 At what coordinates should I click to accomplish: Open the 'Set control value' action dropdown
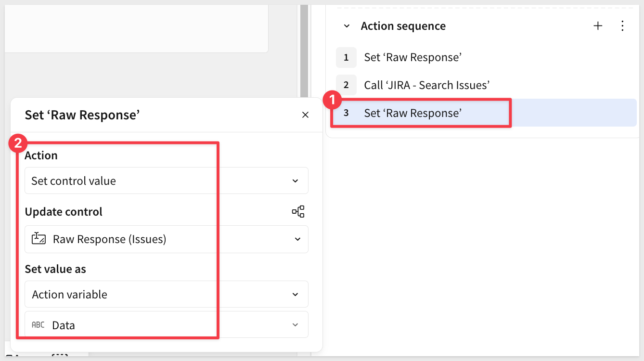166,181
